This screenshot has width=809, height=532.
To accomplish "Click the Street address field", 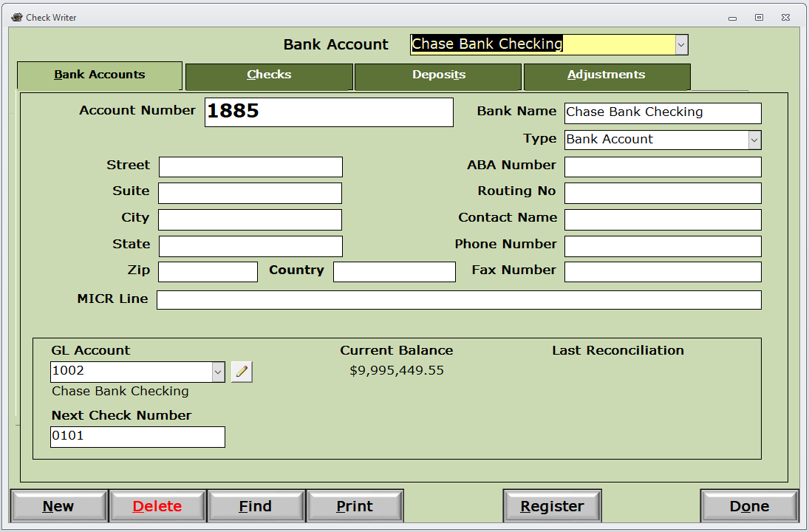I will 250,167.
